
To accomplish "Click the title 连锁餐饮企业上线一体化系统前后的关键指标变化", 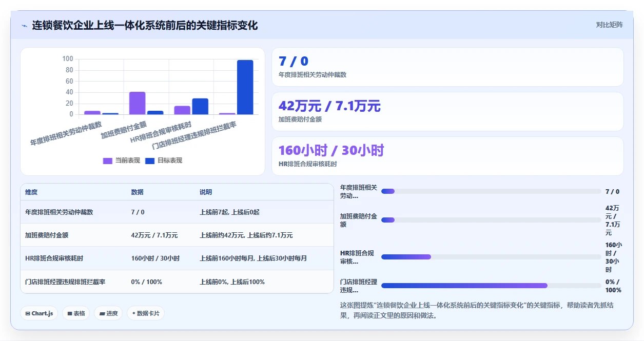I will click(145, 25).
